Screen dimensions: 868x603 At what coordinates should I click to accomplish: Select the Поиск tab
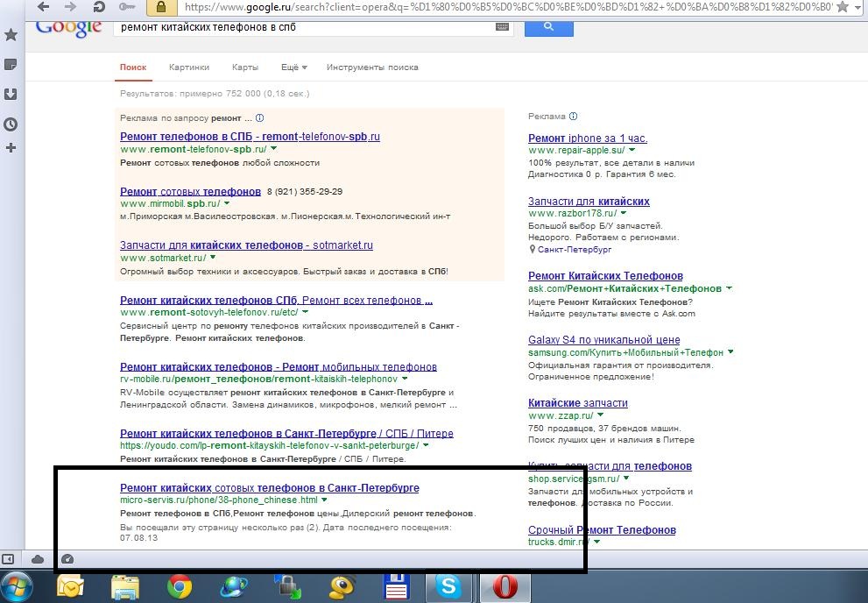point(133,67)
